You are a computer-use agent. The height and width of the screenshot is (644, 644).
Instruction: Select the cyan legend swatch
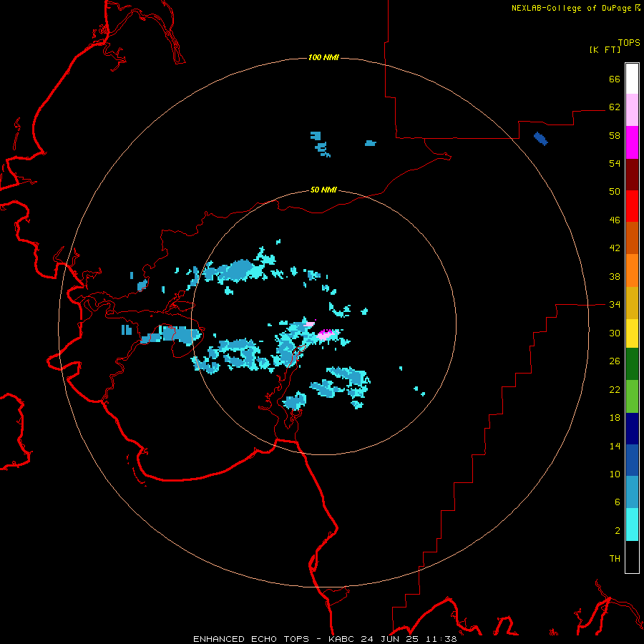(x=632, y=525)
